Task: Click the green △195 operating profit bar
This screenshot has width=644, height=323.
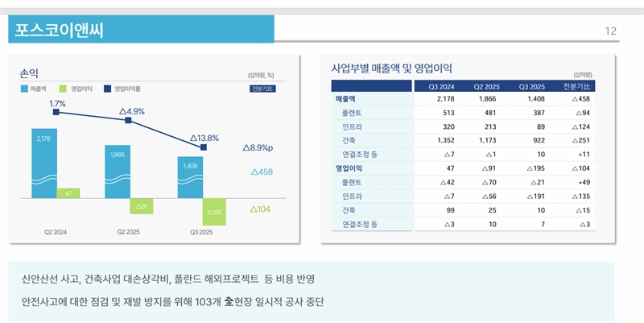Action: point(214,212)
